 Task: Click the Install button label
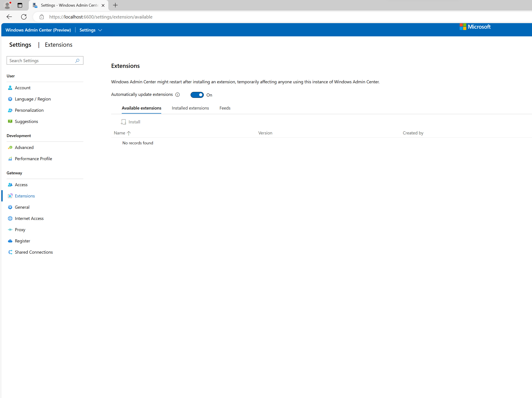(134, 122)
